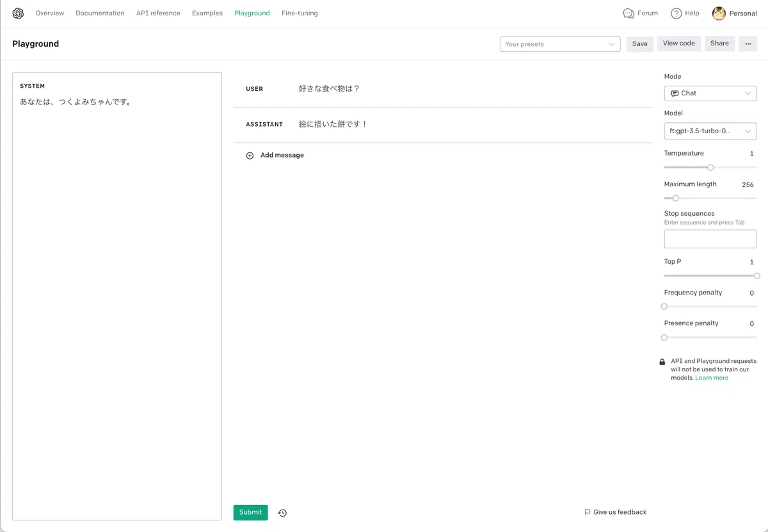Open the three-dot more options menu
This screenshot has width=768, height=532.
click(x=748, y=44)
